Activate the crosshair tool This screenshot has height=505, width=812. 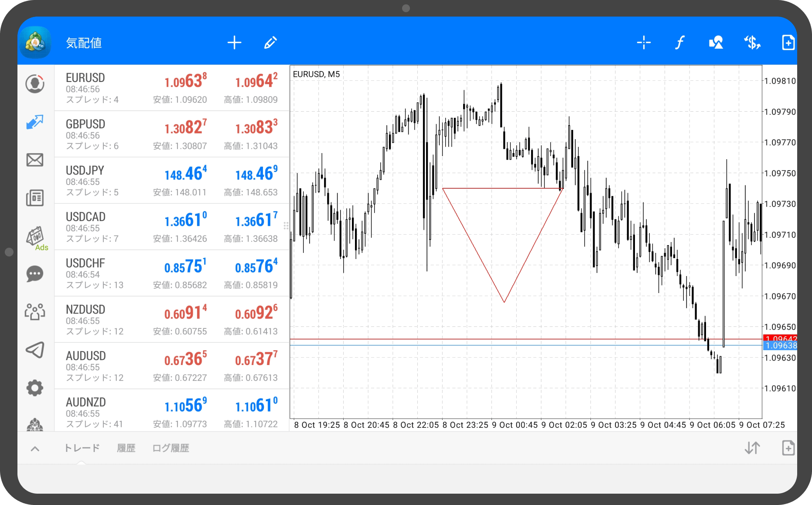(x=644, y=43)
